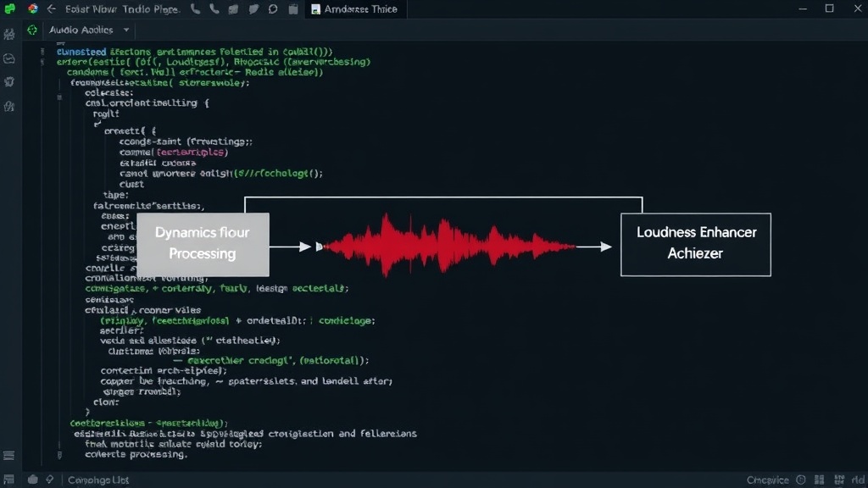
Task: Click the status bar's leftmost list icon
Action: 8,480
